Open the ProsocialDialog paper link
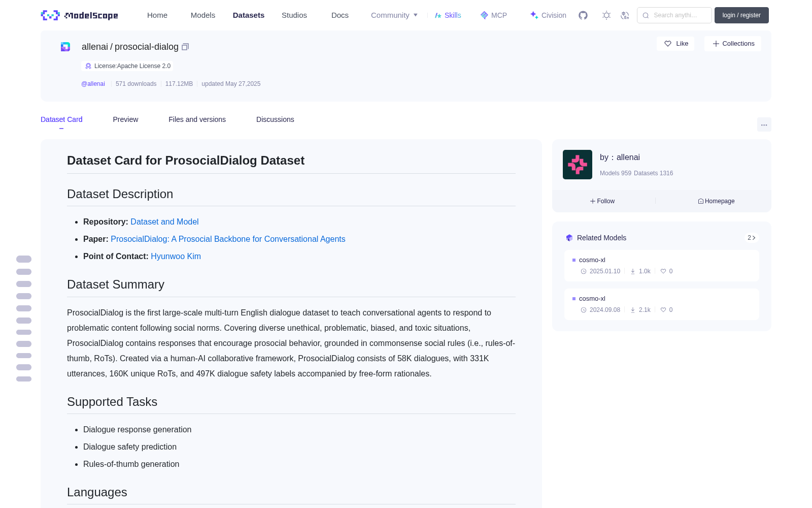 228,239
